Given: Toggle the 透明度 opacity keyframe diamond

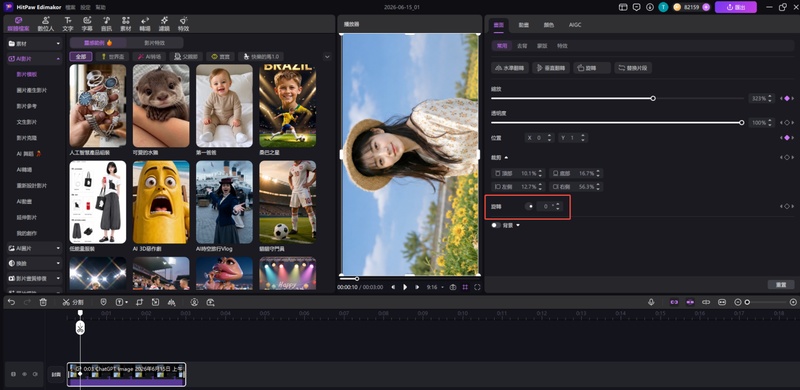Looking at the screenshot, I should [x=787, y=123].
